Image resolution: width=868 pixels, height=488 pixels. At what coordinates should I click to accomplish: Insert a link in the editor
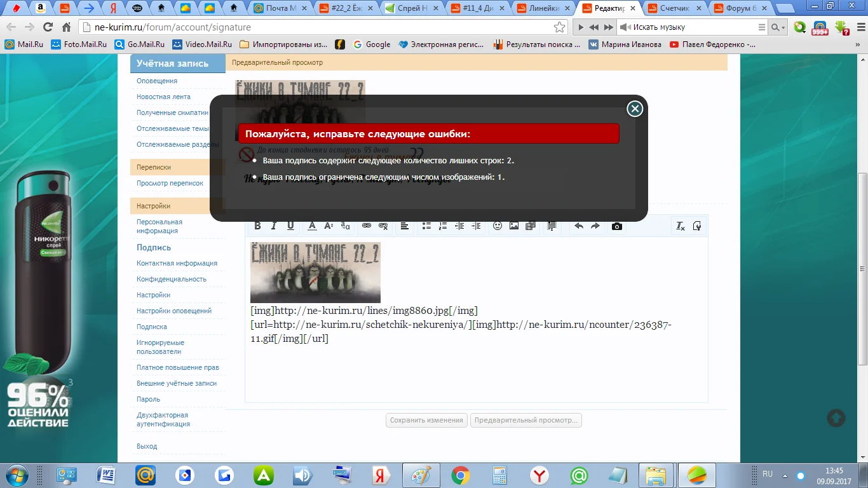(x=367, y=226)
